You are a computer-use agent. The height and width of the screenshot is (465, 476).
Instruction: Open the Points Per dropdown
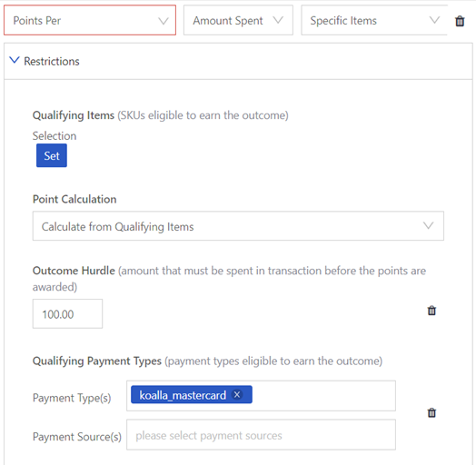[90, 20]
